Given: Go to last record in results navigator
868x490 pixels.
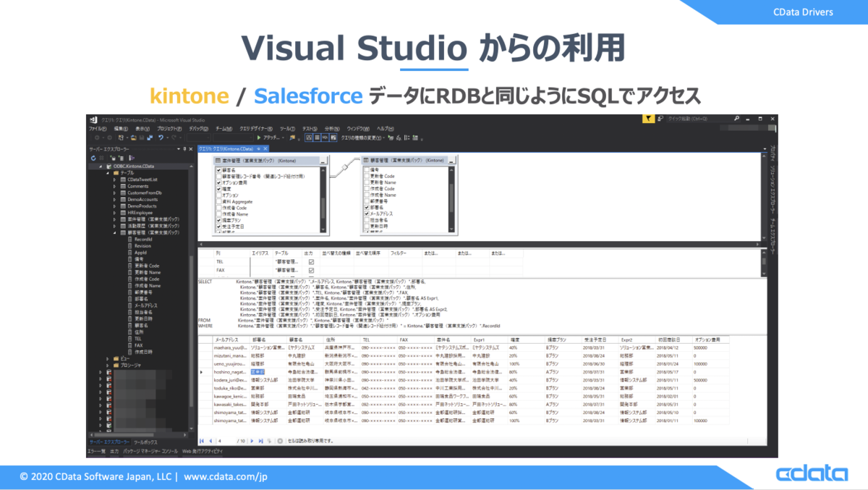Looking at the screenshot, I should click(x=260, y=441).
